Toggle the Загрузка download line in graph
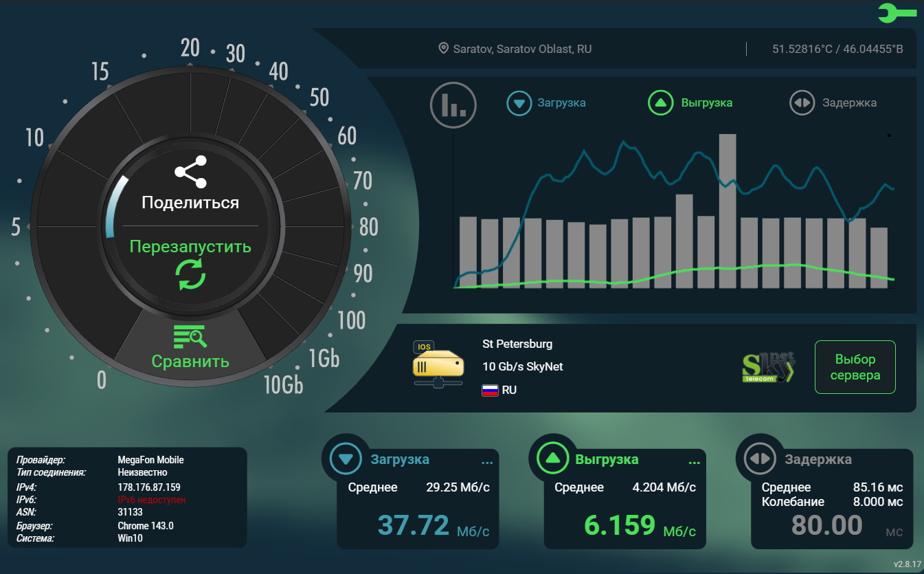 (x=546, y=103)
